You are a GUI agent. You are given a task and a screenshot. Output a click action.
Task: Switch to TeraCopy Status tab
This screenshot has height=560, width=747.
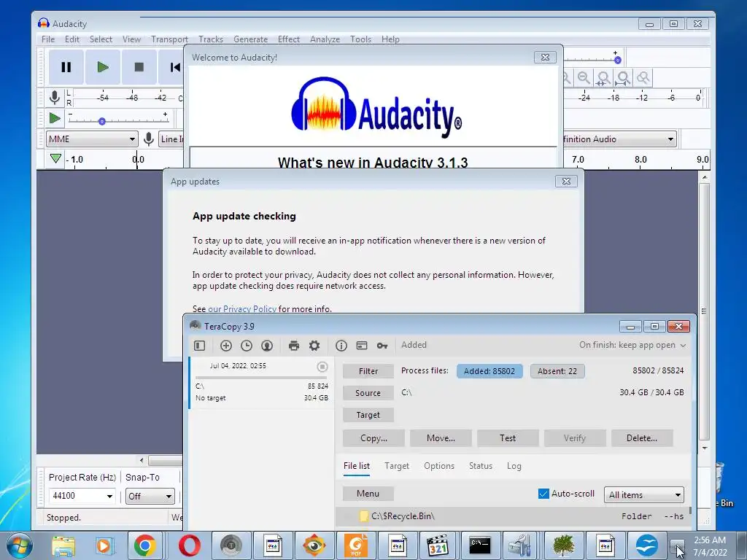pos(481,466)
